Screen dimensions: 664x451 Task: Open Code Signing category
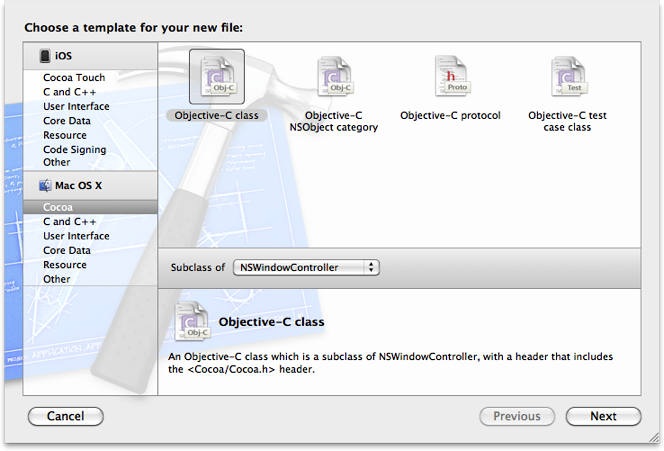[x=74, y=150]
